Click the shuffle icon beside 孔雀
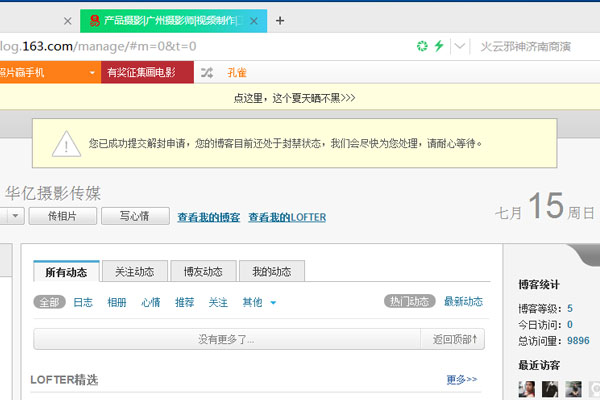 [206, 72]
